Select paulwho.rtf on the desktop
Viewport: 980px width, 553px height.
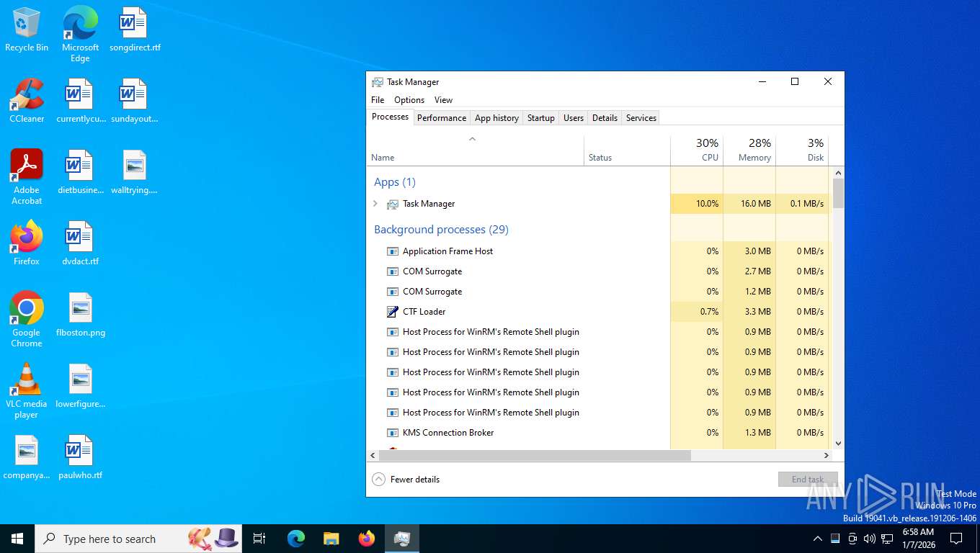80,457
